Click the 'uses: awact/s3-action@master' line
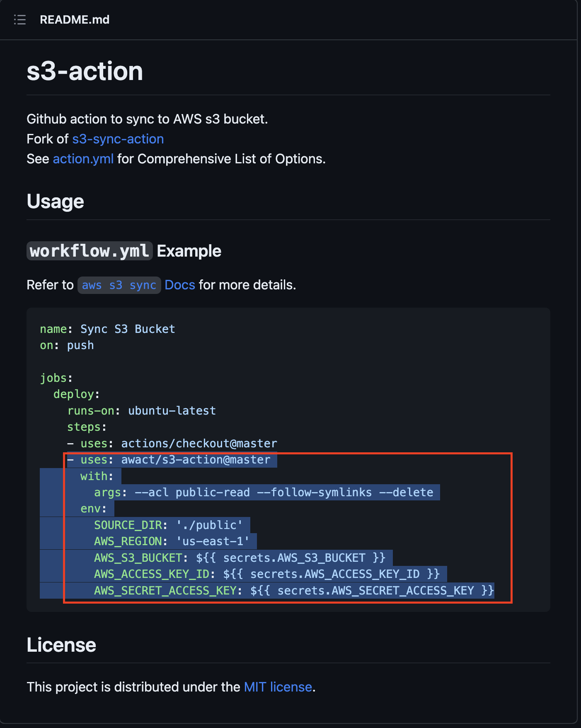Viewport: 581px width, 728px height. [169, 460]
